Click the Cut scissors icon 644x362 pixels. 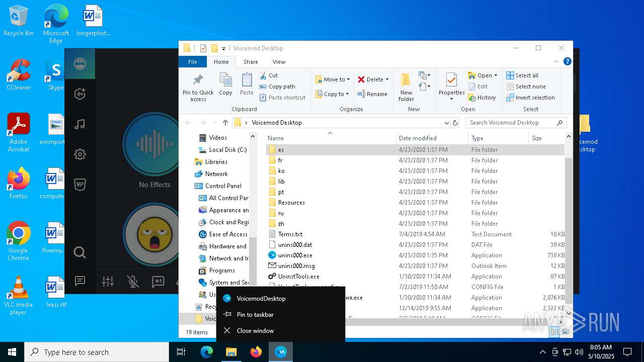point(264,75)
